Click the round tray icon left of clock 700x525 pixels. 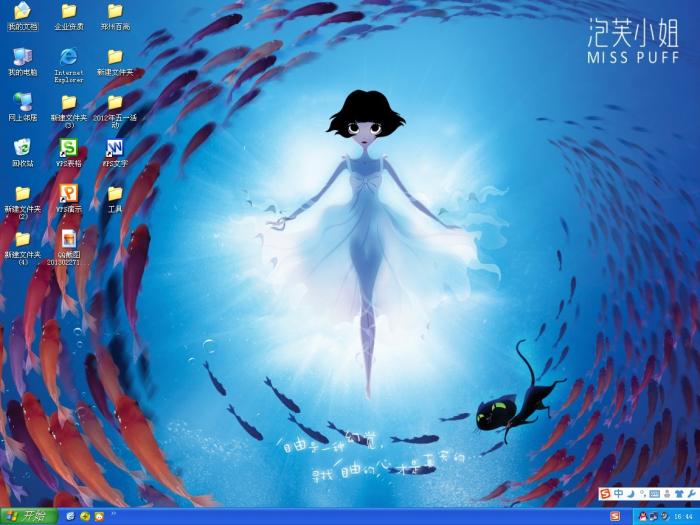tap(665, 517)
